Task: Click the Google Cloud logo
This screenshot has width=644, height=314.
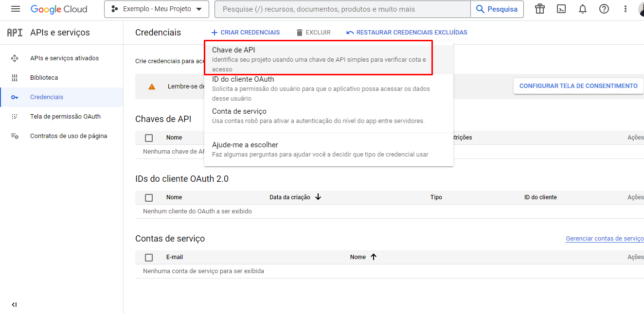Action: click(58, 8)
